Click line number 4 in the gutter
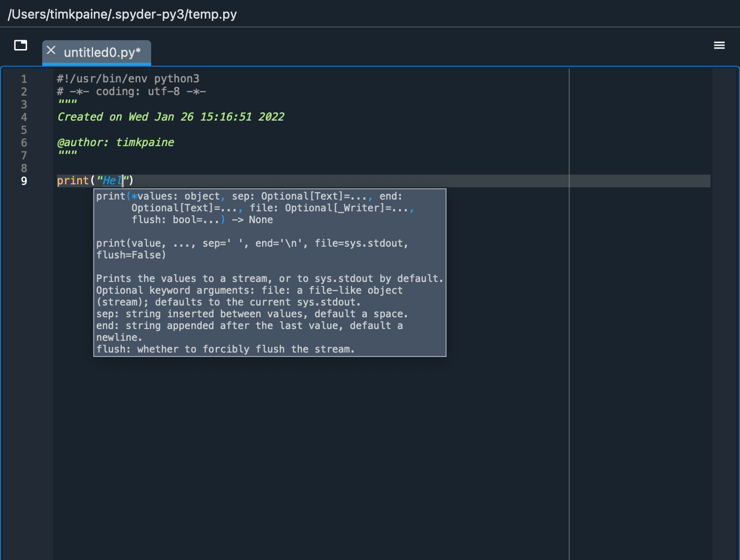 24,117
